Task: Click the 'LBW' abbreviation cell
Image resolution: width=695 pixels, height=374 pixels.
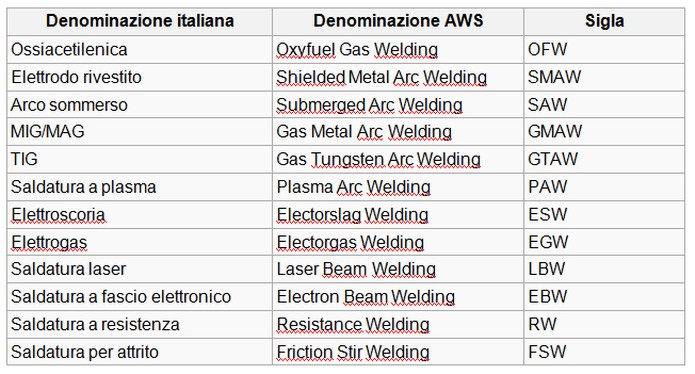Action: [x=604, y=269]
